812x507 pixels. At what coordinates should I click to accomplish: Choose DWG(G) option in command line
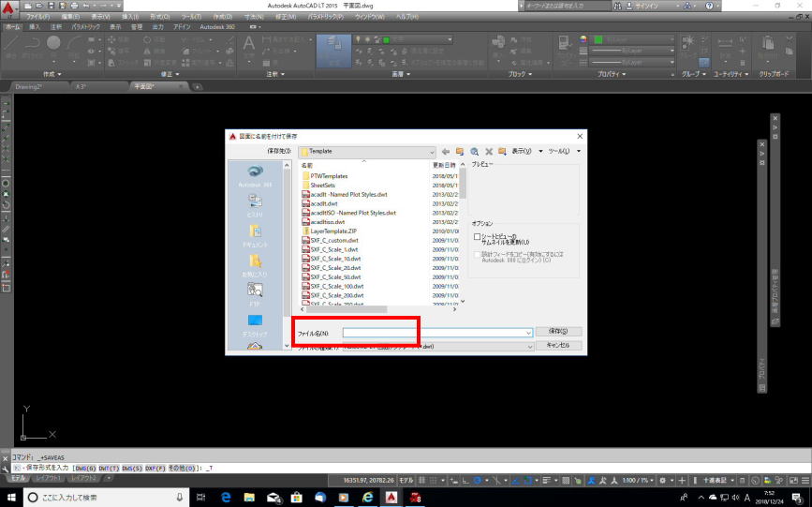tap(85, 469)
